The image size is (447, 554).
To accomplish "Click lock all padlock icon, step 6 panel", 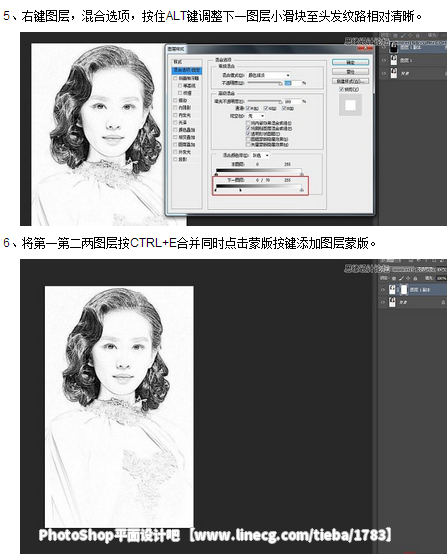I will tap(415, 278).
